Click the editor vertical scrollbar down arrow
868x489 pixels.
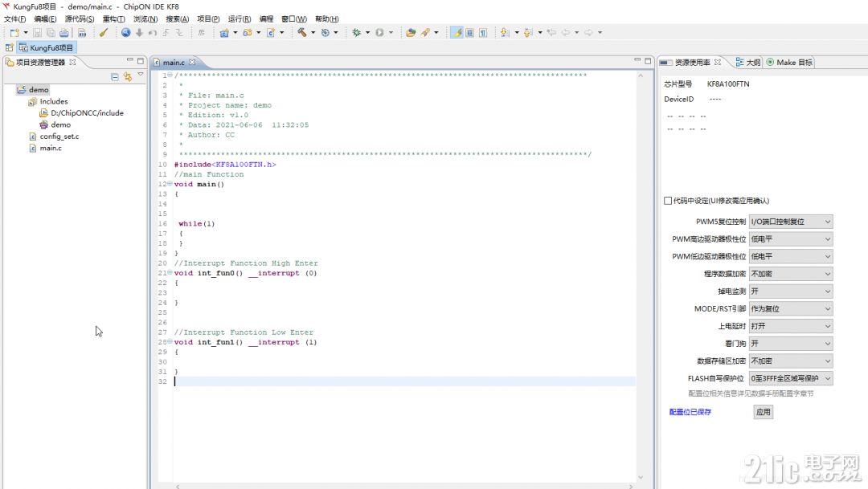pyautogui.click(x=641, y=478)
